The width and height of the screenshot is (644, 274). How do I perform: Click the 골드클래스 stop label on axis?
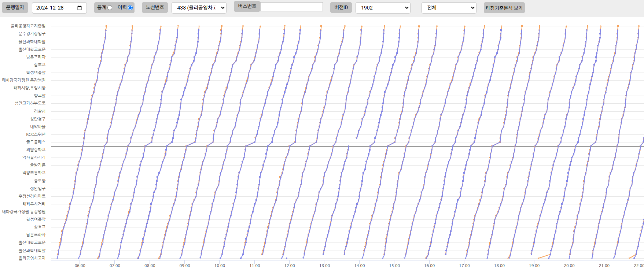36,142
